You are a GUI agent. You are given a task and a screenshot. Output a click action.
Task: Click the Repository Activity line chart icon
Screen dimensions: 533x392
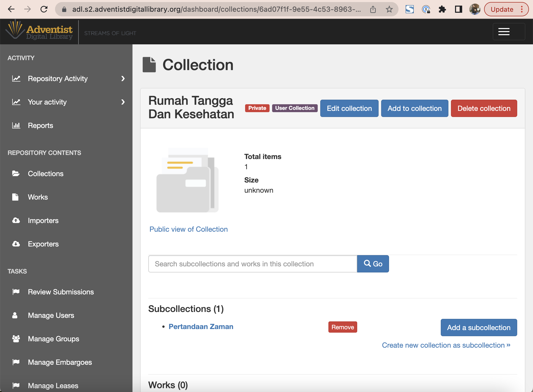[16, 79]
